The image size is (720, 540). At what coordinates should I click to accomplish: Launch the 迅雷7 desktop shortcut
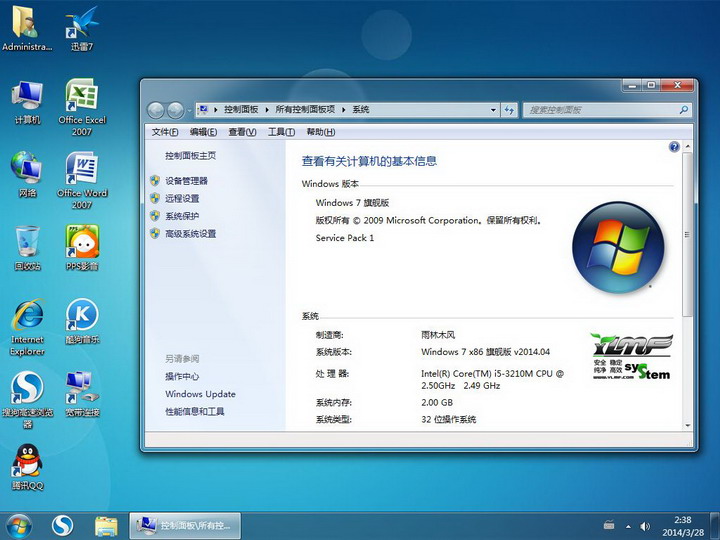(x=82, y=28)
